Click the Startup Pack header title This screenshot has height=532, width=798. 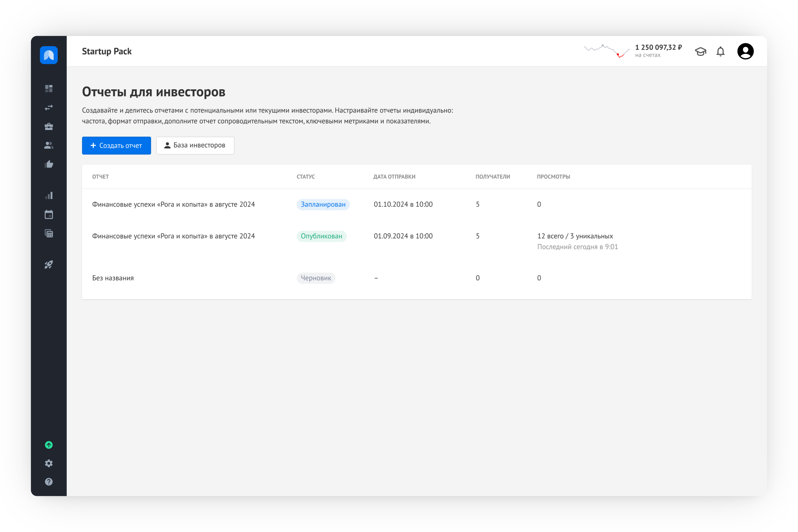107,51
